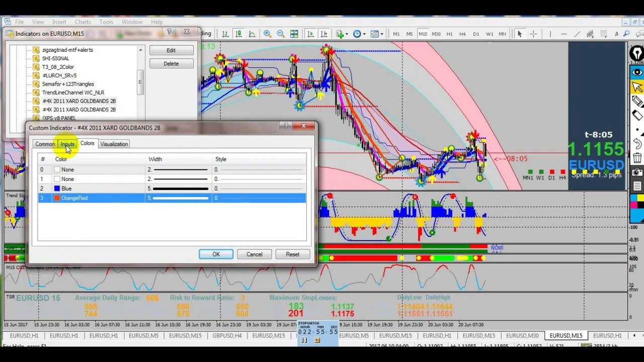Image resolution: width=644 pixels, height=362 pixels.
Task: Select the arrow cursor tool in top toolbar
Action: pos(520,34)
